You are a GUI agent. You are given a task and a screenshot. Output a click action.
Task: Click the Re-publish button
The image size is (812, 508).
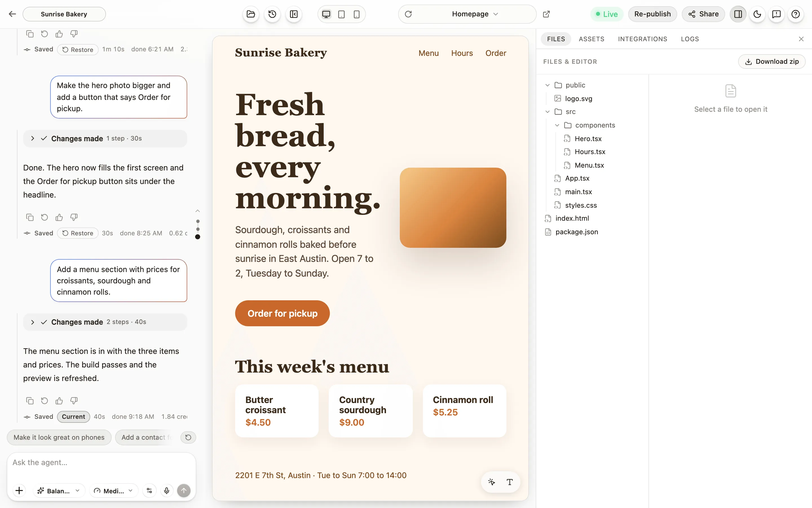(x=652, y=14)
